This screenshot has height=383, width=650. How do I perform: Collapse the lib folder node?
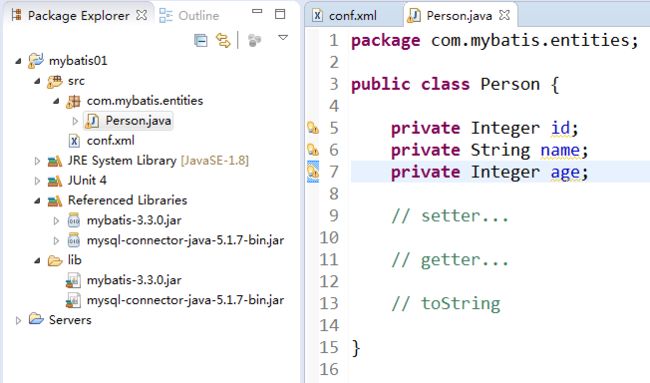pos(37,260)
